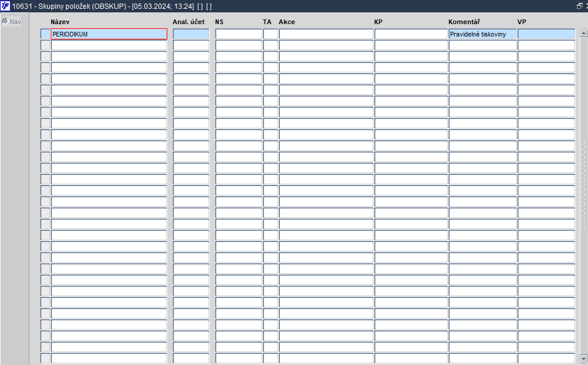Select the Nav radio button
This screenshot has width=588, height=365.
coord(5,21)
